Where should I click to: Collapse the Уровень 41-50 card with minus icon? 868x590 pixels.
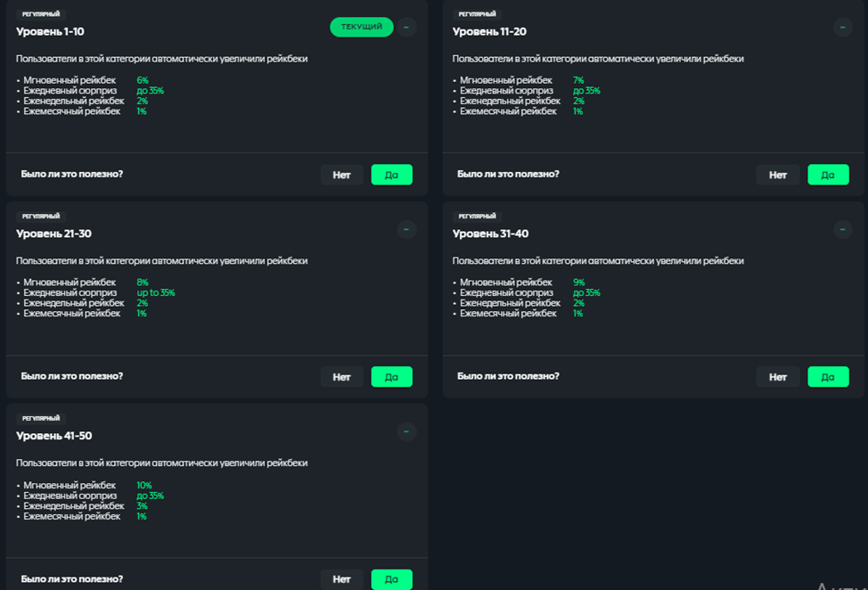click(406, 431)
